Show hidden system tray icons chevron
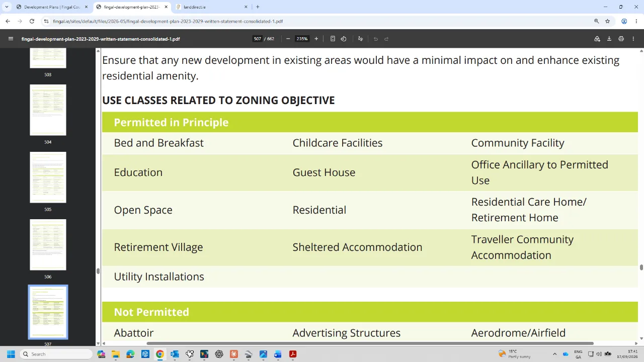 coord(554,354)
